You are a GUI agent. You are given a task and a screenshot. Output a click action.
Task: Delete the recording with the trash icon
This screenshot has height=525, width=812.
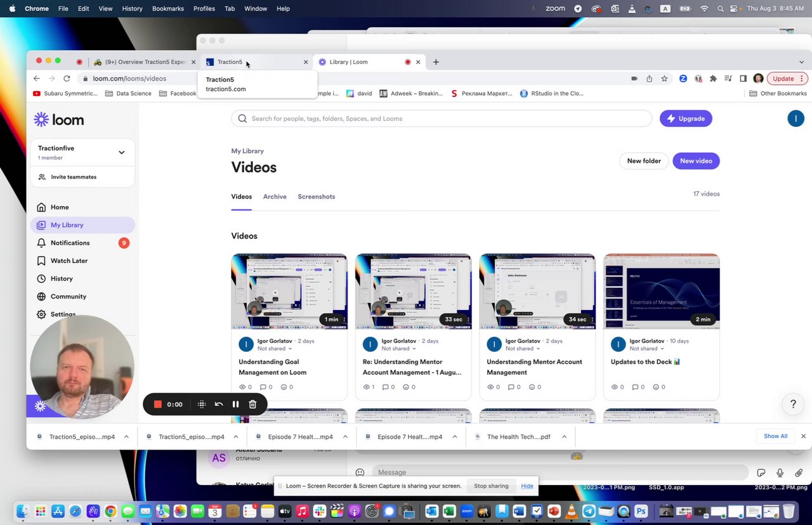(x=252, y=405)
